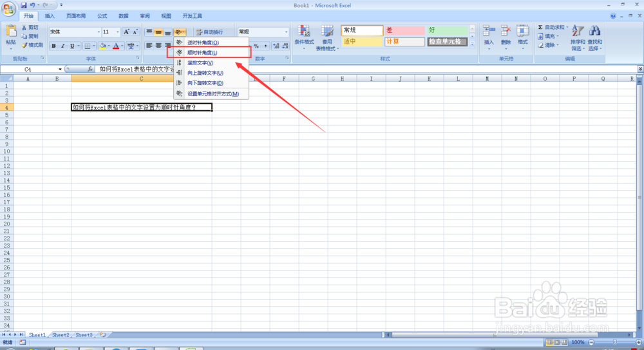
Task: Choose Angle Counterclockwise (逆时针角度)
Action: pos(211,43)
